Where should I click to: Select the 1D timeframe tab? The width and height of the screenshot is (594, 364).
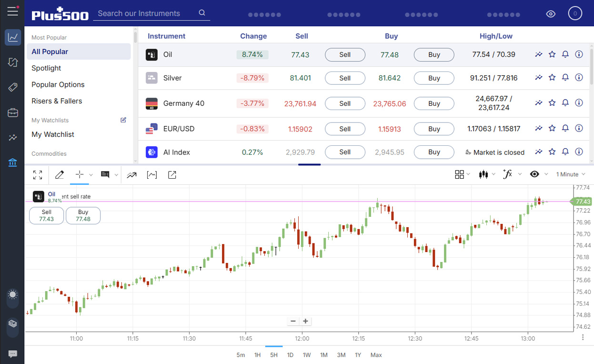(x=290, y=355)
